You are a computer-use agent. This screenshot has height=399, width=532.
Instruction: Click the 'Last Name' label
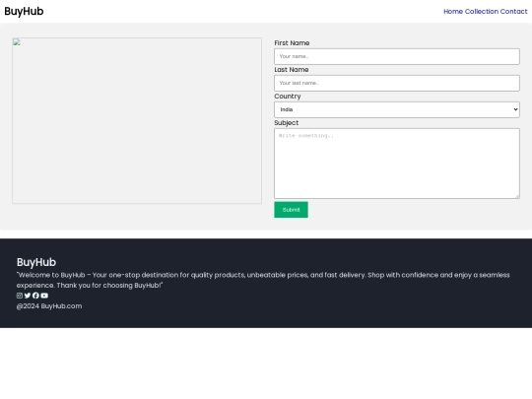pyautogui.click(x=292, y=70)
